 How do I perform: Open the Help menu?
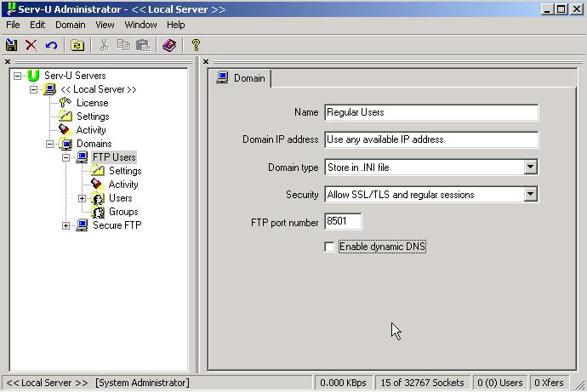click(176, 25)
